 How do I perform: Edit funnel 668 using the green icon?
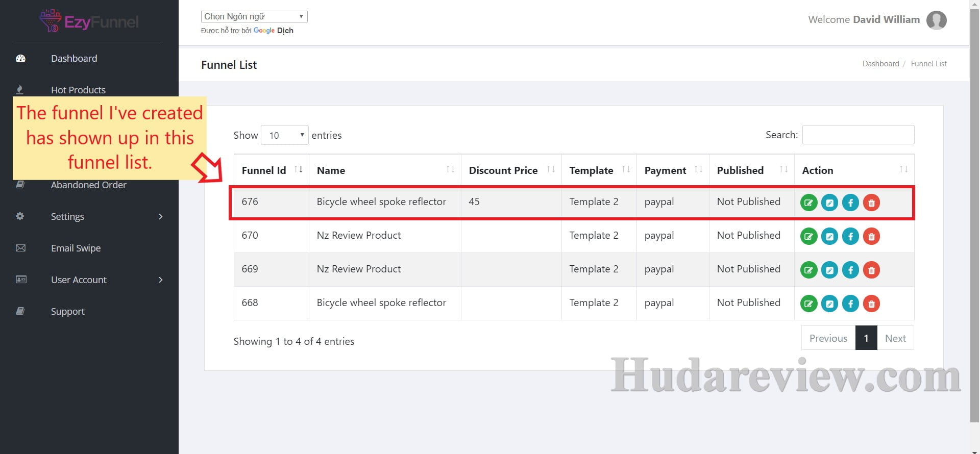(808, 304)
